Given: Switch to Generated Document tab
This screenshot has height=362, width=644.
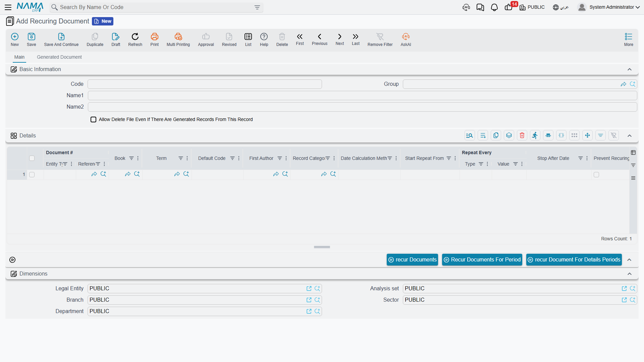Looking at the screenshot, I should pos(59,57).
